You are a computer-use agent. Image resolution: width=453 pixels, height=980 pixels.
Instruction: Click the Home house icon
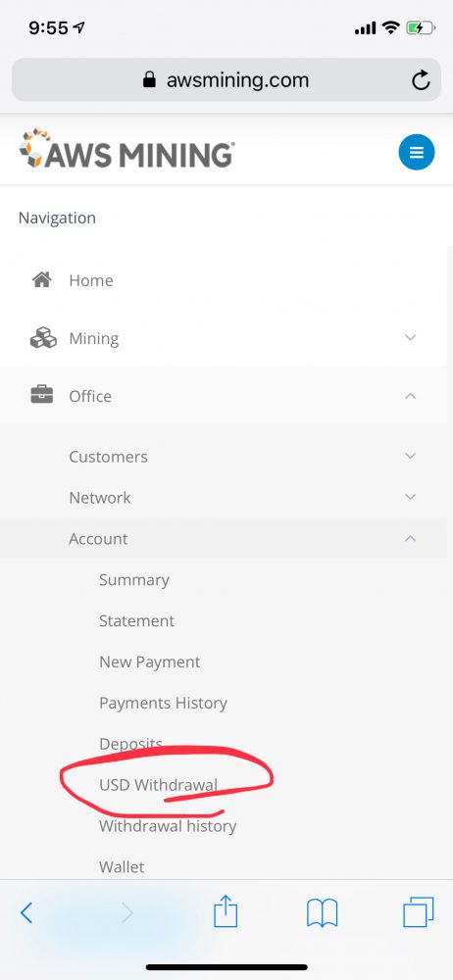click(41, 280)
